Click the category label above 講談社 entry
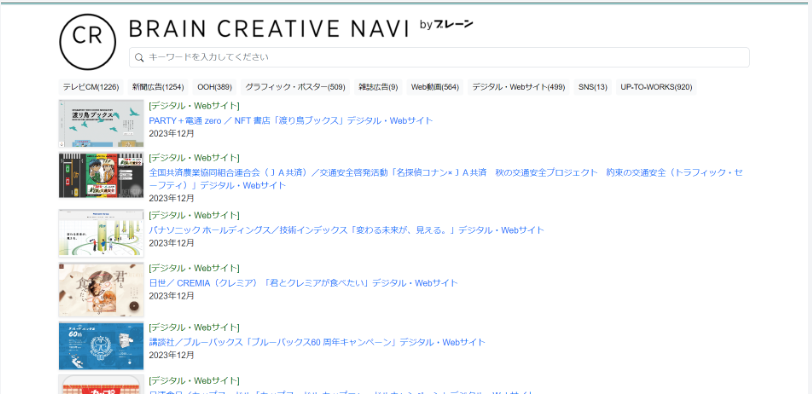Image resolution: width=812 pixels, height=394 pixels. (x=194, y=328)
